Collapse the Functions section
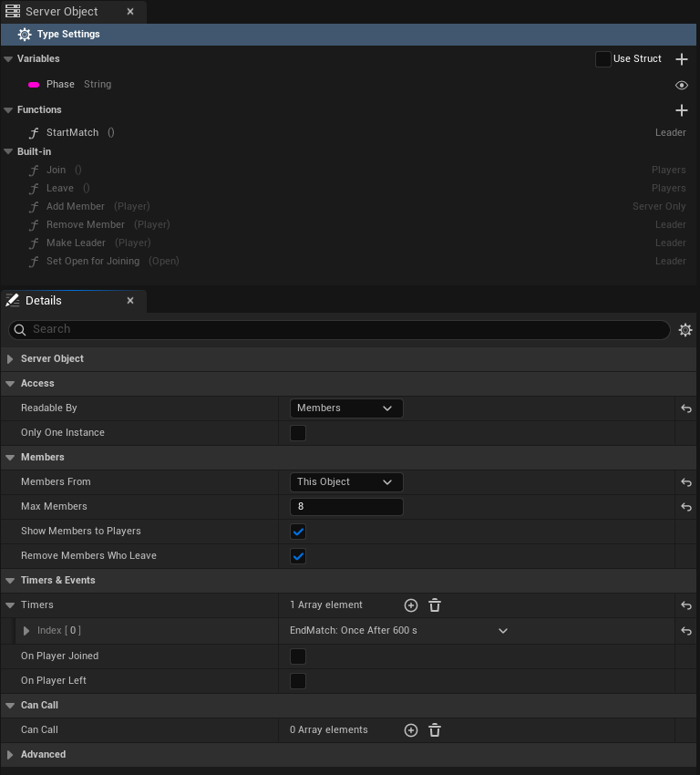Screen dimensions: 700x775 [x=8, y=110]
